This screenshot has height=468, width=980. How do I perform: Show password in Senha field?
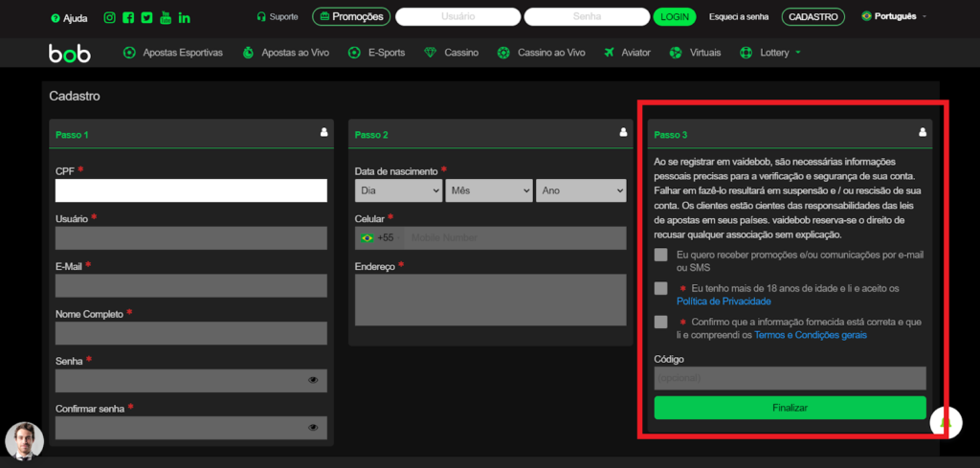click(x=313, y=380)
